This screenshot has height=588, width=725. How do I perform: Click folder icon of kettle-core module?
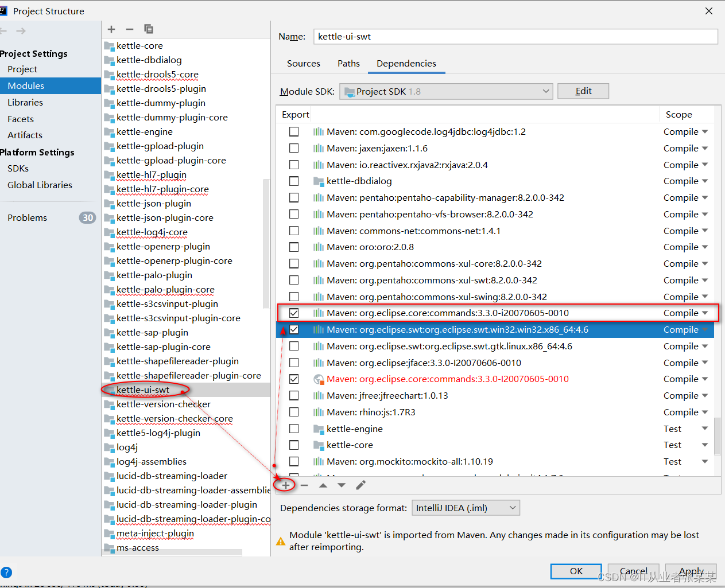pyautogui.click(x=109, y=46)
